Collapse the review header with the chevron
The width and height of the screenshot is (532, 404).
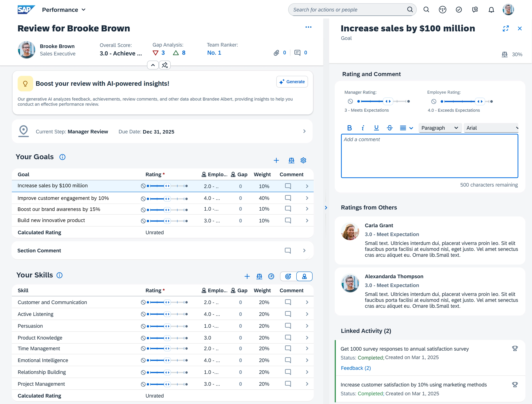click(x=153, y=65)
